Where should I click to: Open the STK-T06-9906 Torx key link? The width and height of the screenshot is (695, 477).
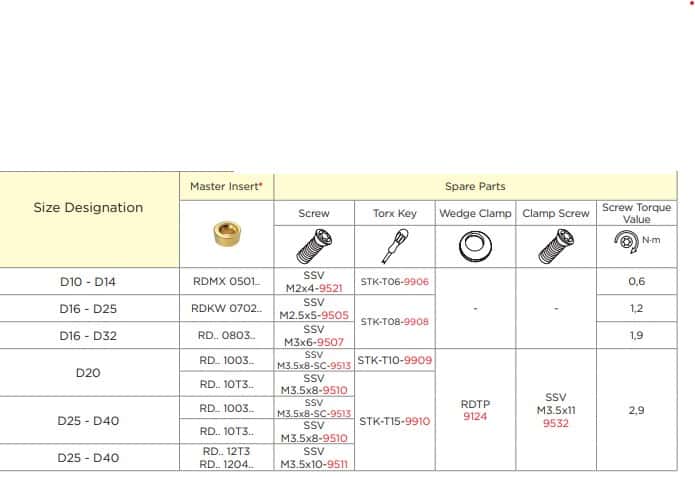click(x=394, y=282)
